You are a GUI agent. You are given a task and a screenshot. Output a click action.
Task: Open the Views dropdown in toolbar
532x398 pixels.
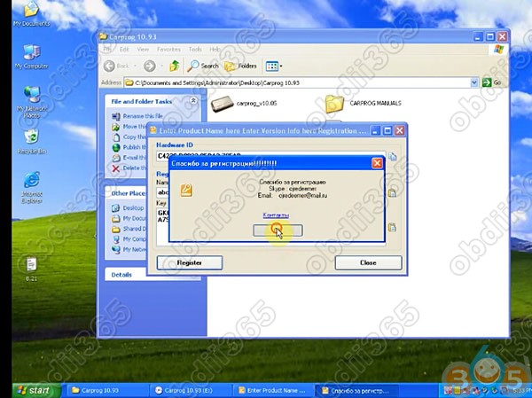[x=274, y=66]
